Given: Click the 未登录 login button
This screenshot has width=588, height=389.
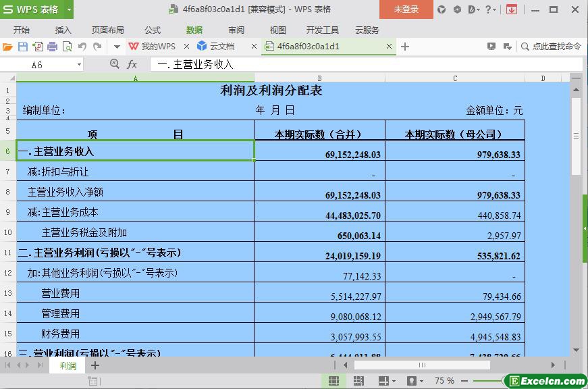Looking at the screenshot, I should pos(406,9).
